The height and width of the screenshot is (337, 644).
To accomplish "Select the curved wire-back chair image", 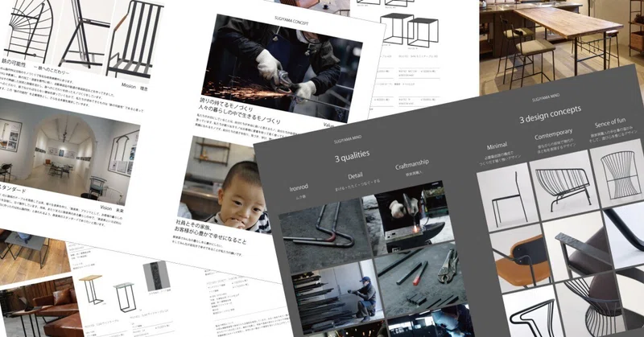I will click(617, 174).
